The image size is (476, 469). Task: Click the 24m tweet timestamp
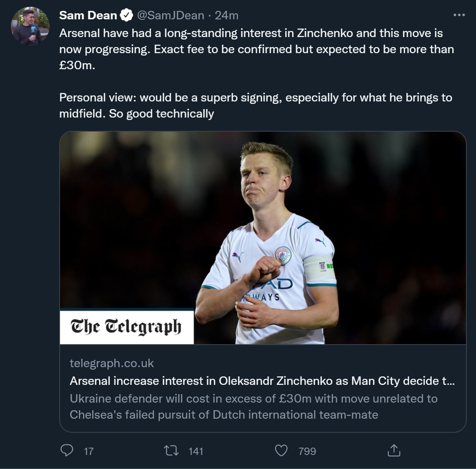tap(227, 15)
